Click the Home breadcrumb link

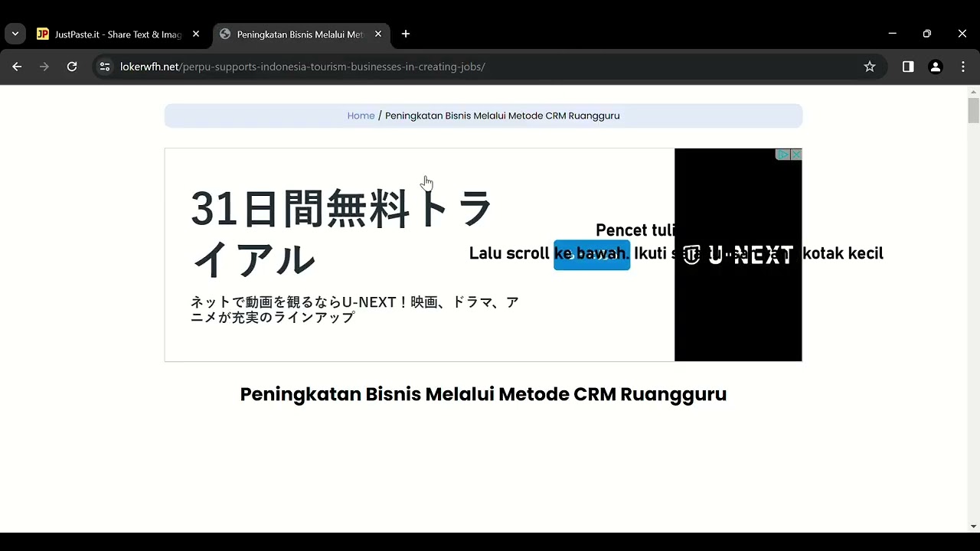(x=361, y=116)
